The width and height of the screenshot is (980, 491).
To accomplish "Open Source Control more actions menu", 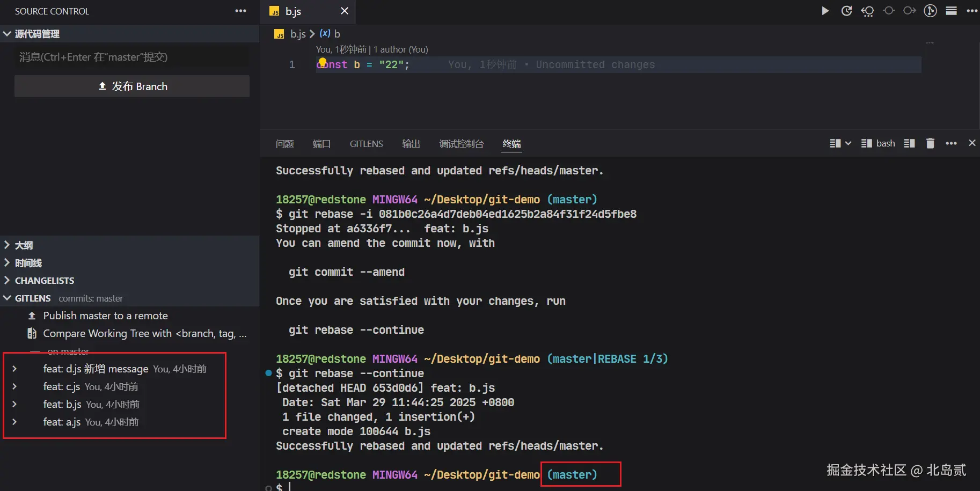I will (x=240, y=11).
